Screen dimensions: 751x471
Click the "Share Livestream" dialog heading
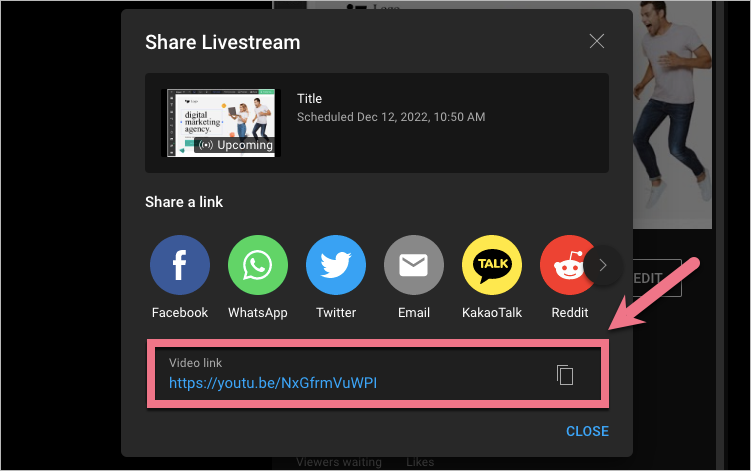[x=222, y=42]
